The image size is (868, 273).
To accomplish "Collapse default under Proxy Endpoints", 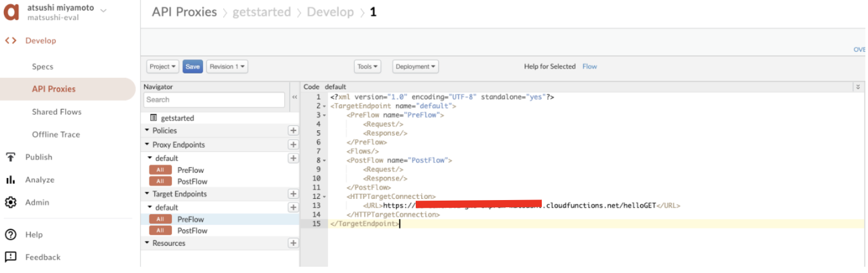I will pos(150,158).
